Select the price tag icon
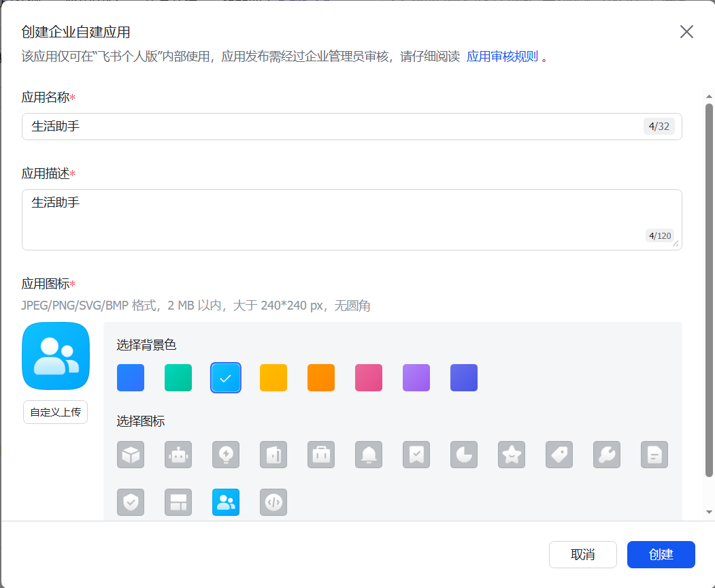Screen dimensions: 715x588 point(559,455)
